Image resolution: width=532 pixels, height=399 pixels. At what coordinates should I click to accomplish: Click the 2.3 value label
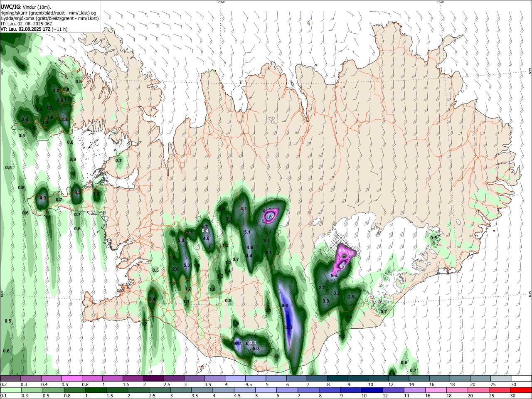pyautogui.click(x=190, y=233)
